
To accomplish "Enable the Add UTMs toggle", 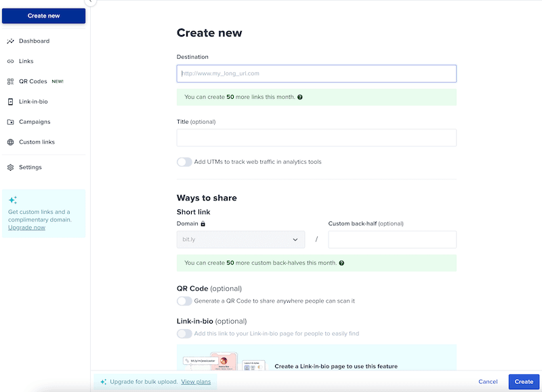I will point(184,162).
